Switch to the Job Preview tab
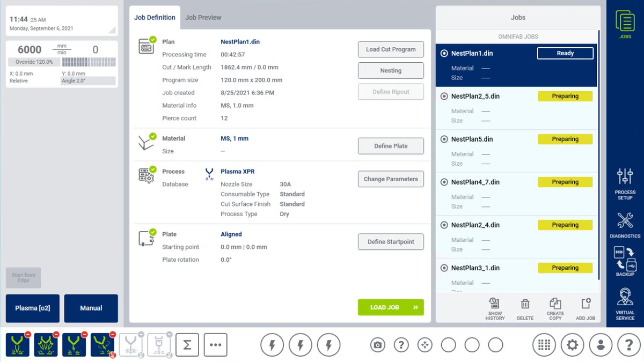This screenshot has width=644, height=362. pyautogui.click(x=203, y=18)
